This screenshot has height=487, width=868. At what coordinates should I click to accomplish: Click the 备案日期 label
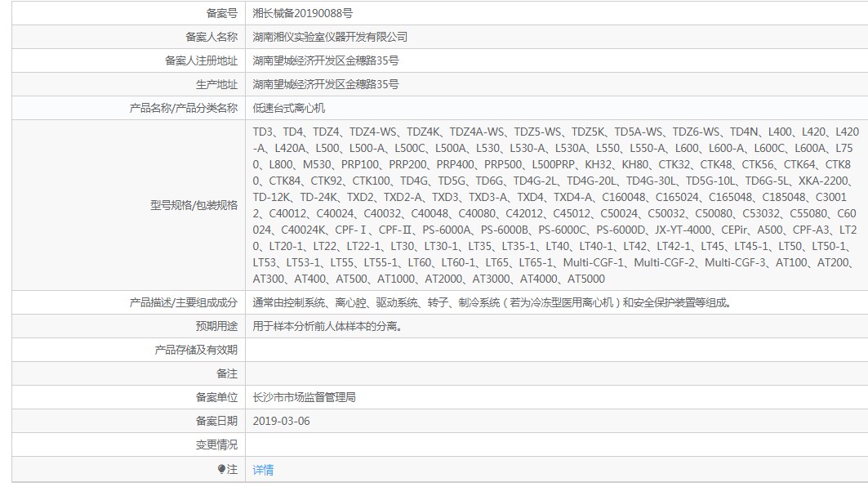coord(217,421)
